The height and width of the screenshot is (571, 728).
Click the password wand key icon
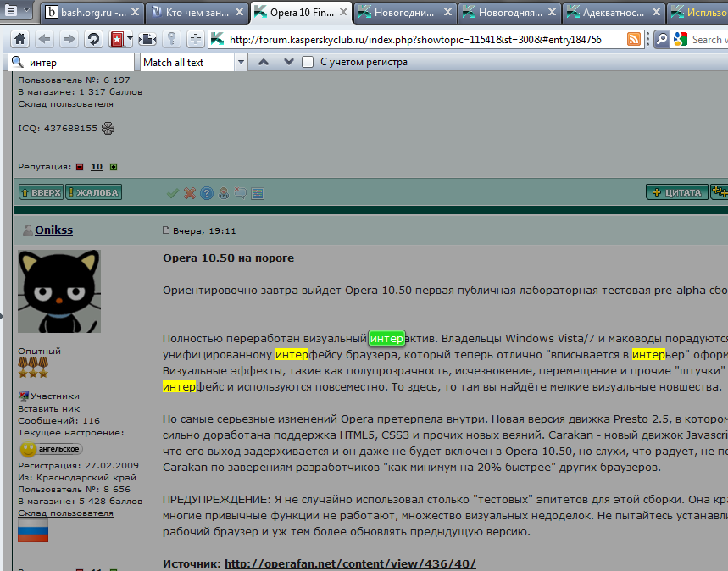172,39
